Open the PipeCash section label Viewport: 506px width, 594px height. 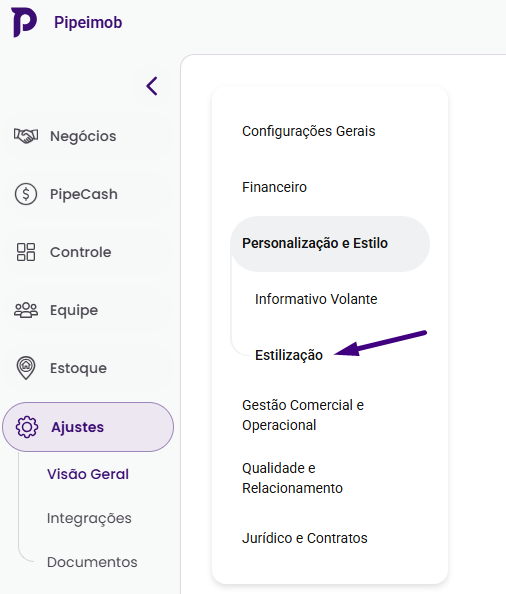pyautogui.click(x=84, y=194)
